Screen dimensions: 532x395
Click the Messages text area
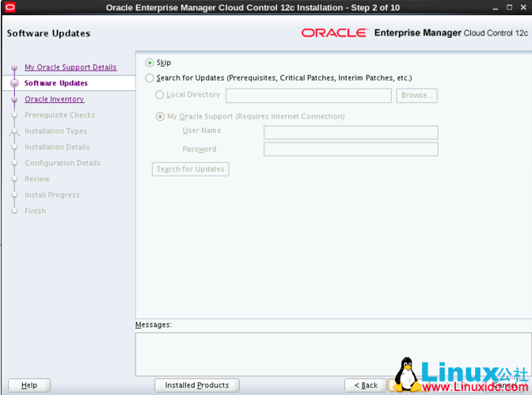[333, 355]
